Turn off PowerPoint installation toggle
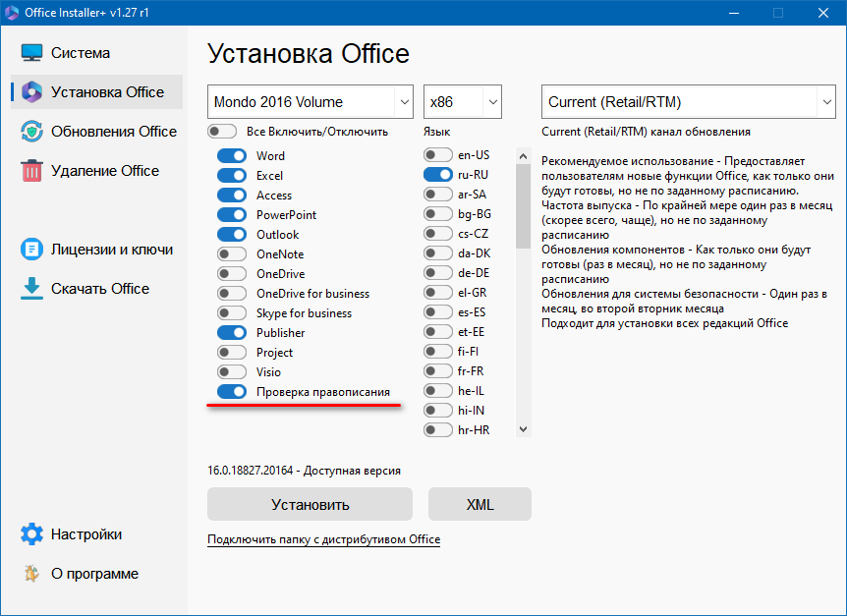 232,215
